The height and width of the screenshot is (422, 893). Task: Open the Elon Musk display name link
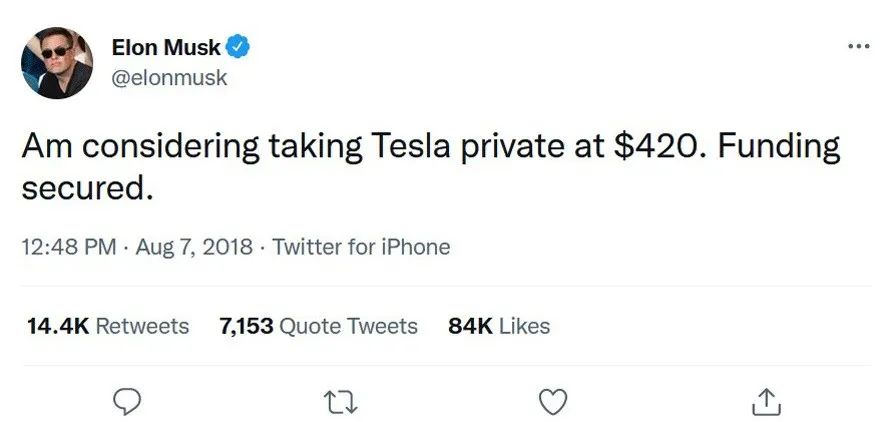click(x=166, y=47)
